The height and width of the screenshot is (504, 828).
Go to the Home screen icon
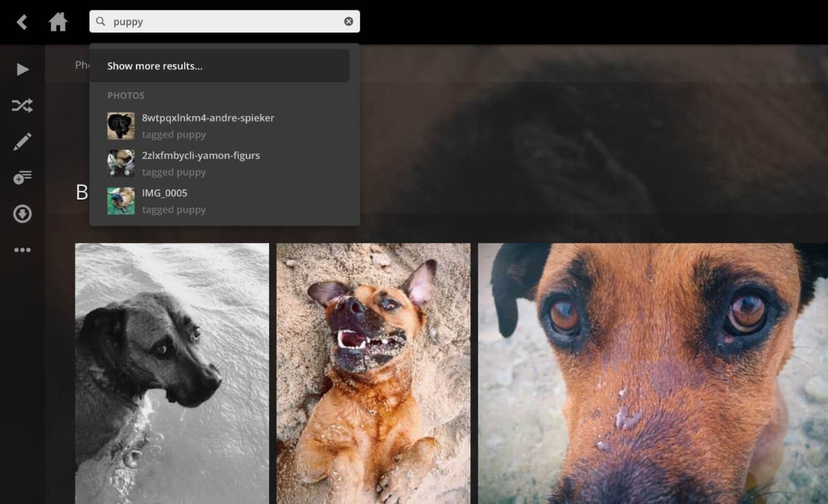pyautogui.click(x=58, y=22)
